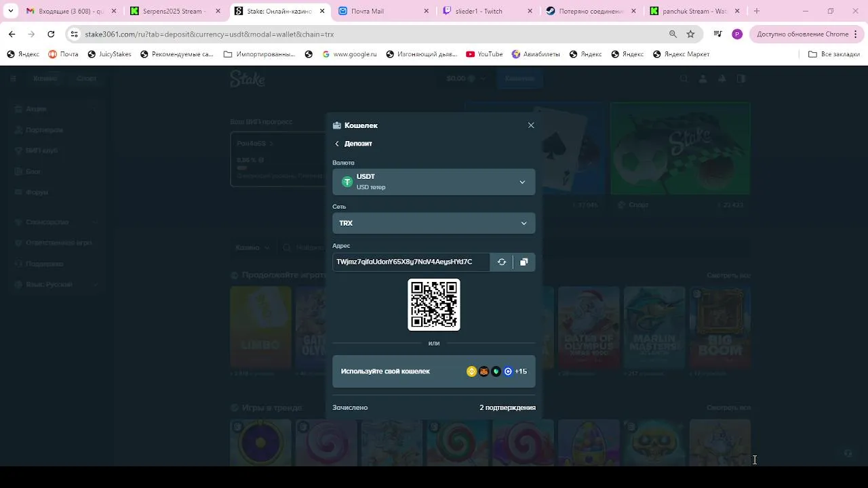Open page zoom magnifier in address bar
This screenshot has width=868, height=488.
click(673, 34)
